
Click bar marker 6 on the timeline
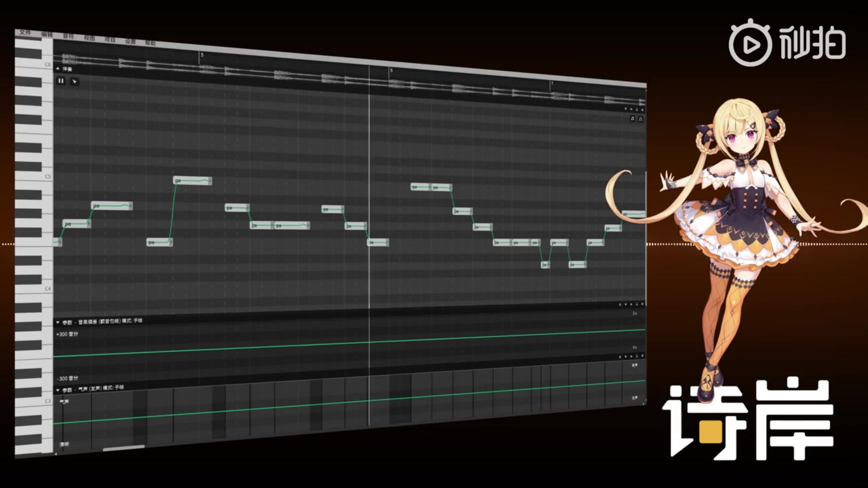391,70
